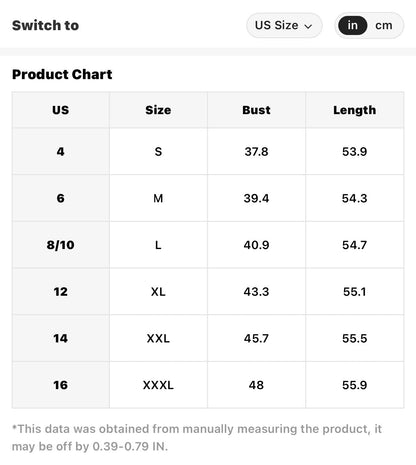Viewport: 416px width, 465px height.
Task: Click the manual measurement disclaimer text
Action: point(197,437)
